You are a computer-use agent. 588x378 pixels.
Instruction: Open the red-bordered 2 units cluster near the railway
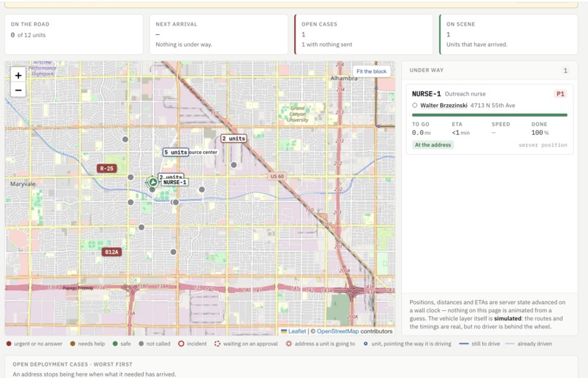(233, 139)
